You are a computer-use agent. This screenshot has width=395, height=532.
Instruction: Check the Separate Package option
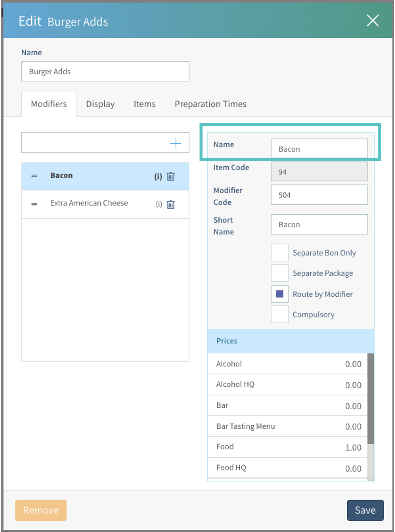tap(279, 273)
